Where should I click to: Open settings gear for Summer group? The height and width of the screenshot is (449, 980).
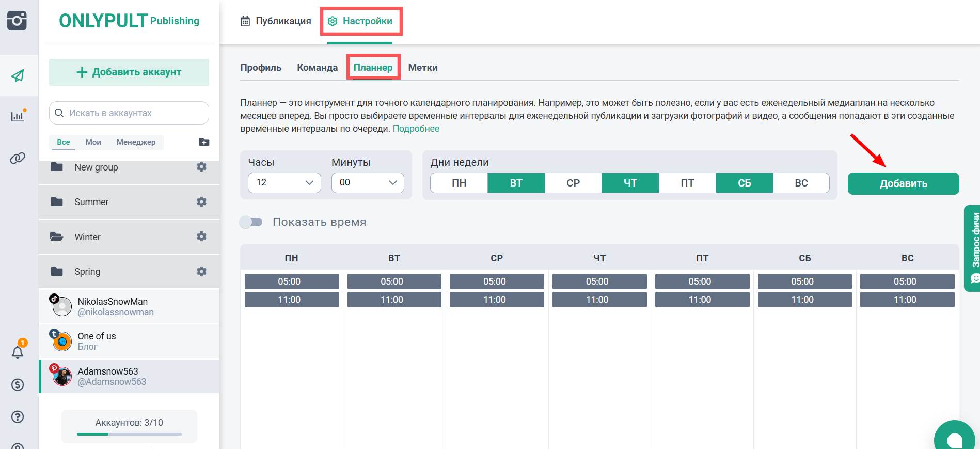pyautogui.click(x=201, y=202)
